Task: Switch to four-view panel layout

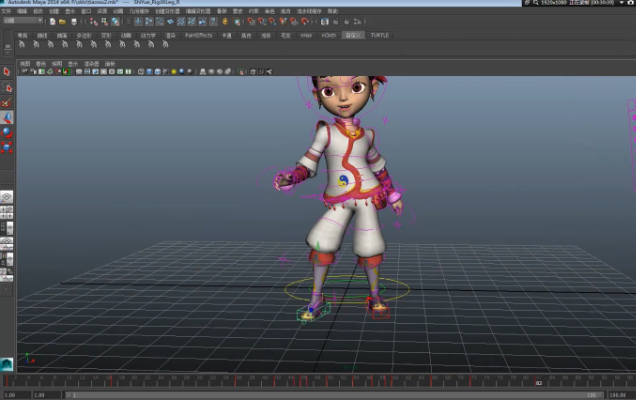Action: (x=6, y=212)
